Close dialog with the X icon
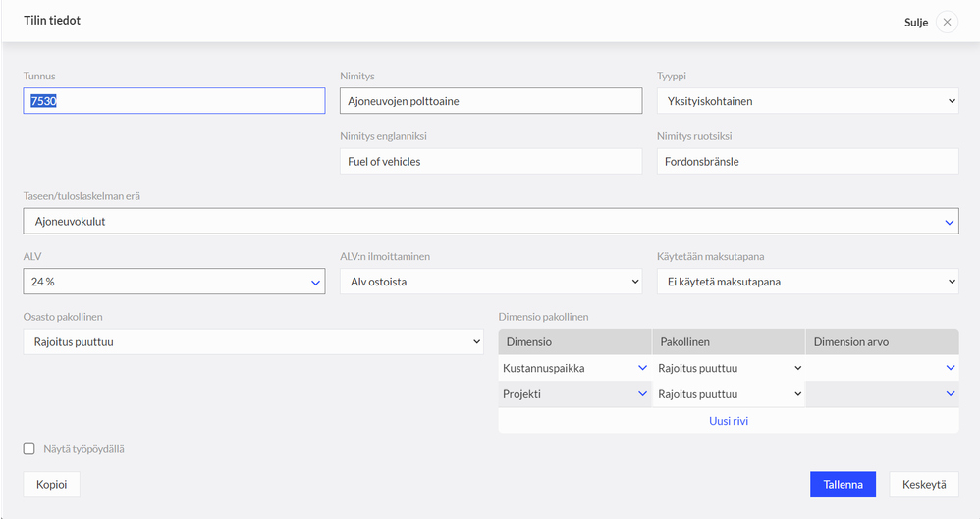 pyautogui.click(x=947, y=22)
